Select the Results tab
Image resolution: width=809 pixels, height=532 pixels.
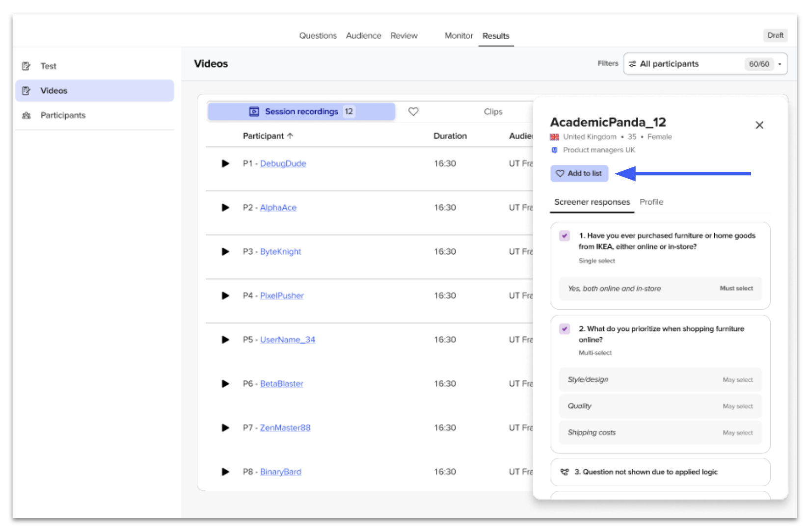click(x=496, y=36)
